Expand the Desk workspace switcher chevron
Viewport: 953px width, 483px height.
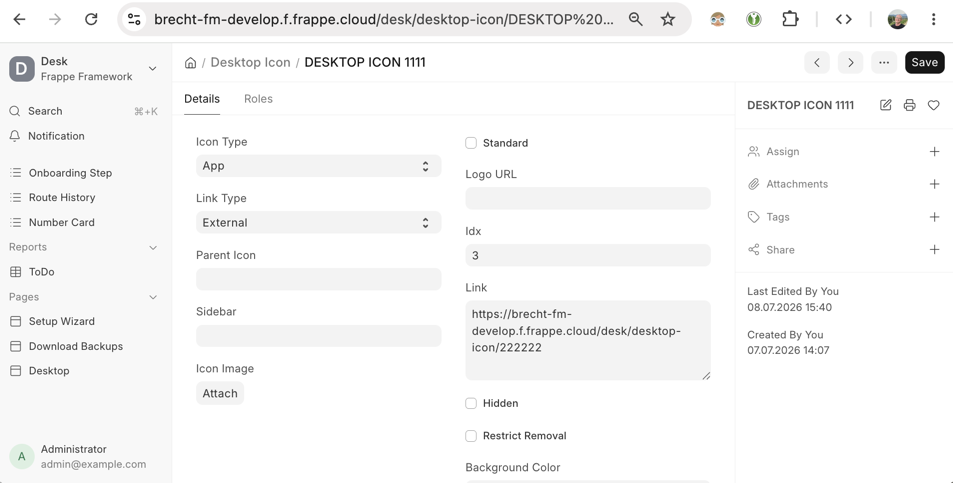tap(153, 69)
